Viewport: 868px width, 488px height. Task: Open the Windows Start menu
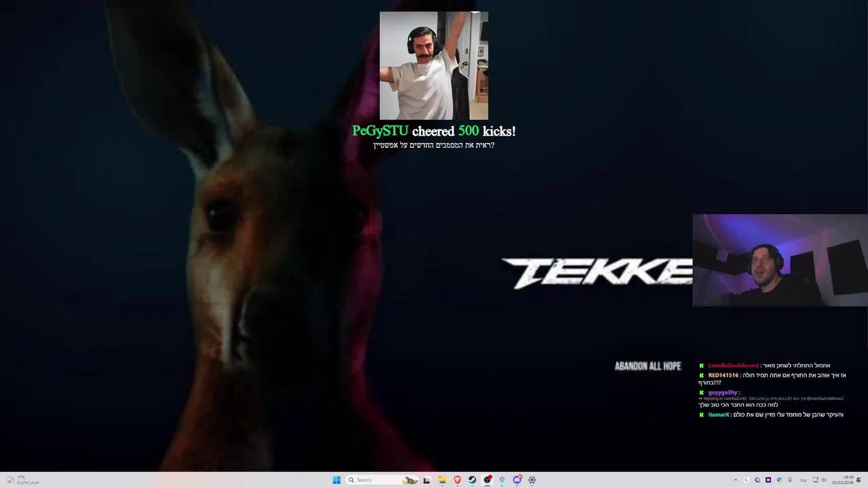336,480
